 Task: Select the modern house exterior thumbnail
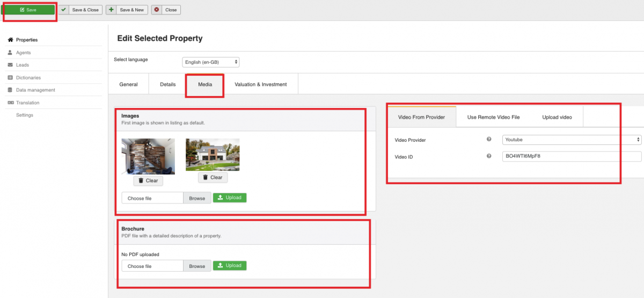point(213,155)
